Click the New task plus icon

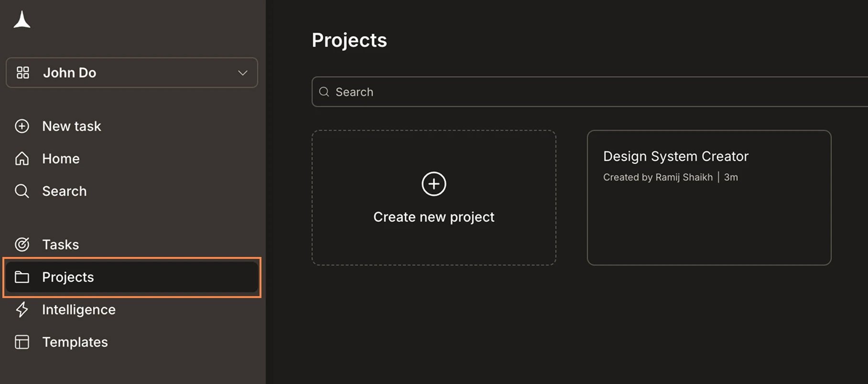tap(22, 126)
